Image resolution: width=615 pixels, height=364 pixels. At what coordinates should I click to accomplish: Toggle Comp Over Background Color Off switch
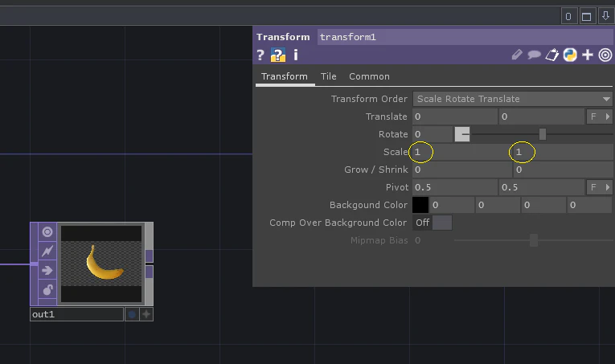[433, 223]
